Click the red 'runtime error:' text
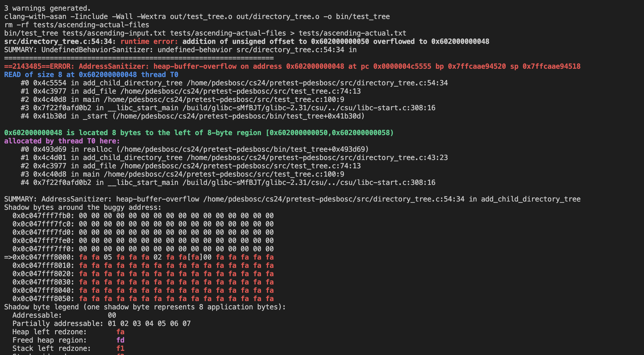 point(149,41)
